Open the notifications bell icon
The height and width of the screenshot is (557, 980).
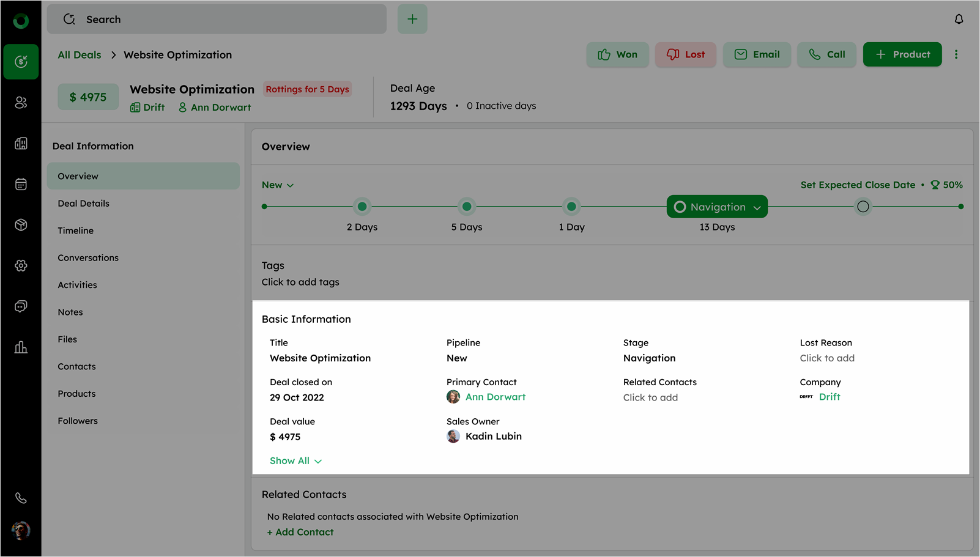point(959,20)
